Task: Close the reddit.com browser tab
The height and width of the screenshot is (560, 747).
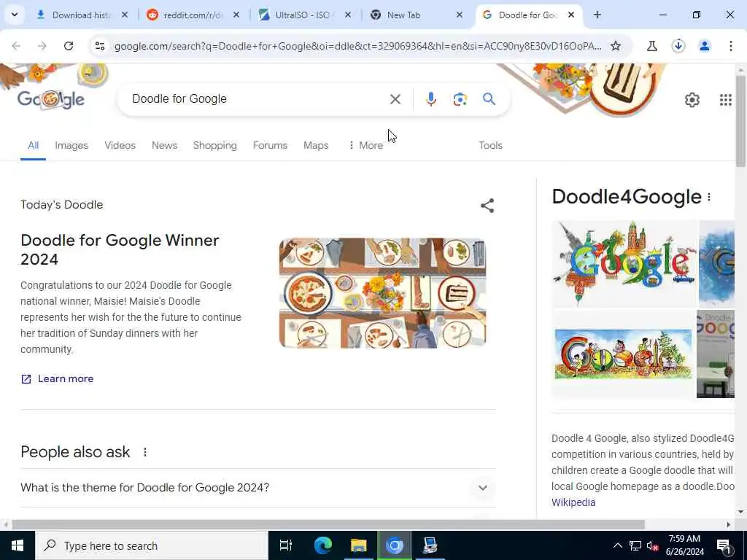Action: 236,15
